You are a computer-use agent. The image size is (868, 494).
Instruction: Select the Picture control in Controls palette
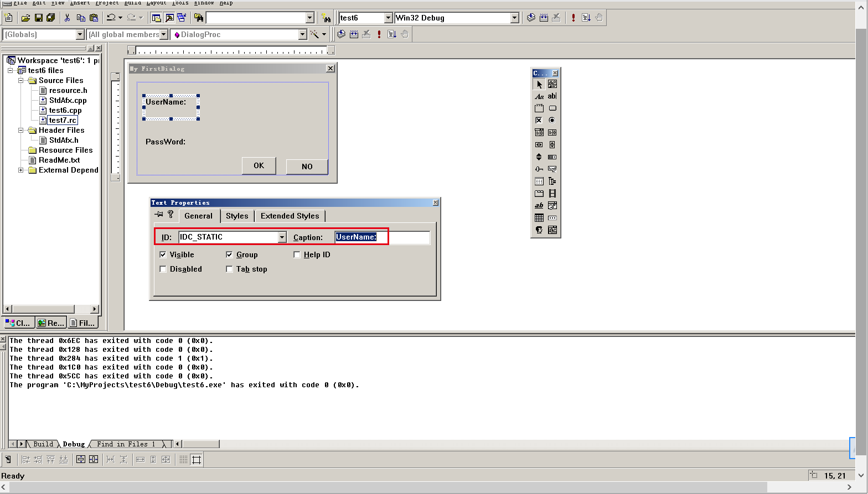[x=552, y=84]
